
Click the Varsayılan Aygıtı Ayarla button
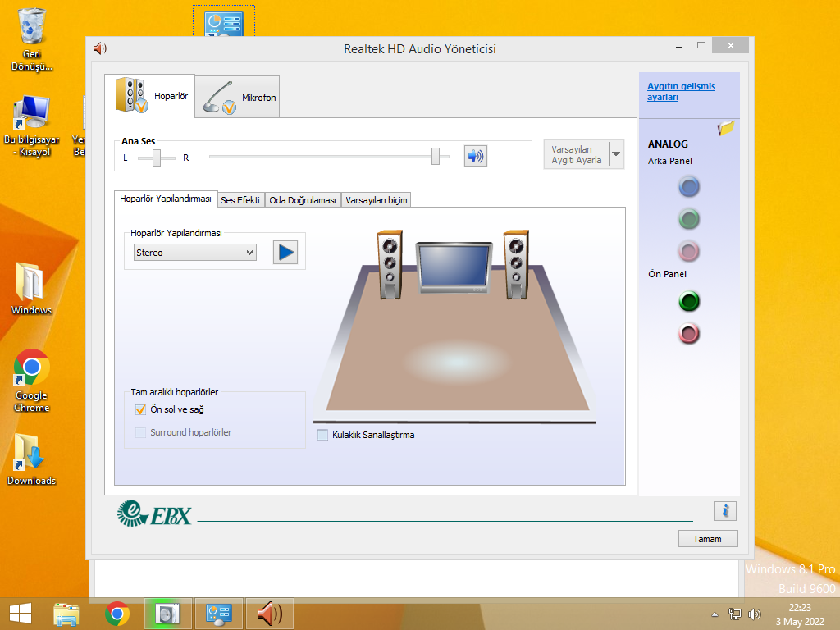pyautogui.click(x=577, y=154)
